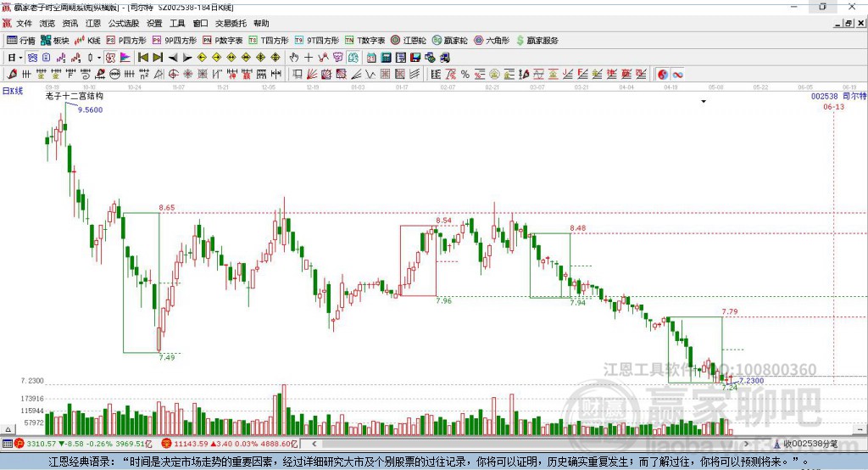Click the first yellow diamond left-arrow icon
Screen dimensions: 868x470
pyautogui.click(x=202, y=57)
